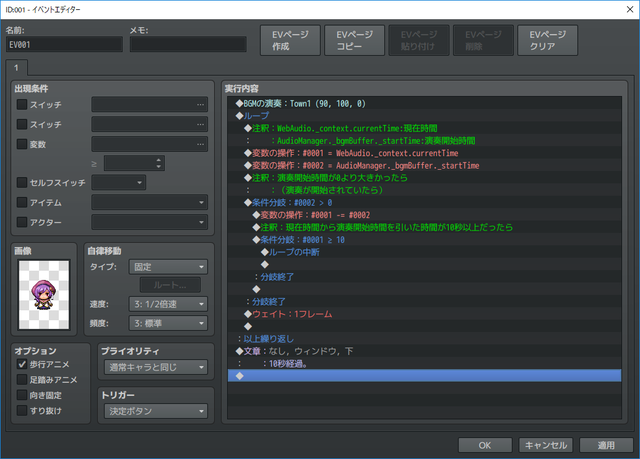The width and height of the screenshot is (640, 459).
Task: Select 条件分岐 #0001 ≥ 10 line
Action: [x=424, y=239]
